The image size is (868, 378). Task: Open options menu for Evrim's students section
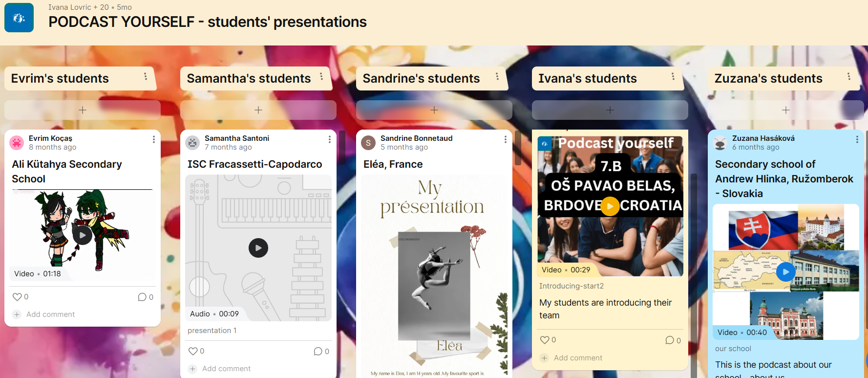pyautogui.click(x=146, y=77)
